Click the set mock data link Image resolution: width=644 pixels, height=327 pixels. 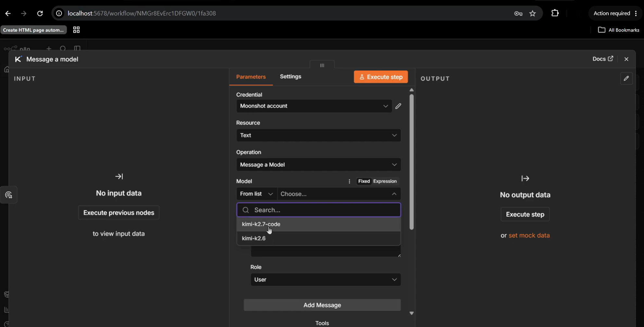[x=529, y=235]
